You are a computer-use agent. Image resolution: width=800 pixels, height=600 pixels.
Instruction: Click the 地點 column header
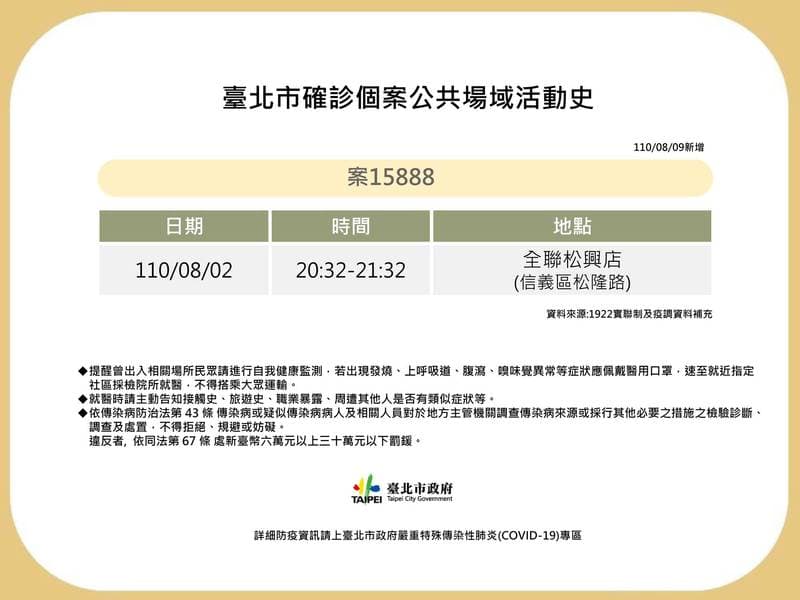click(572, 226)
